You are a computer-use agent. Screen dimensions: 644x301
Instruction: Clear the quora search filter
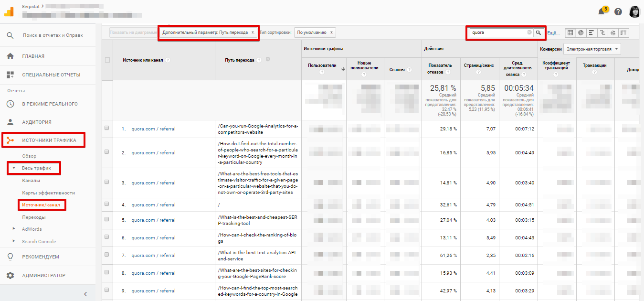(x=529, y=32)
